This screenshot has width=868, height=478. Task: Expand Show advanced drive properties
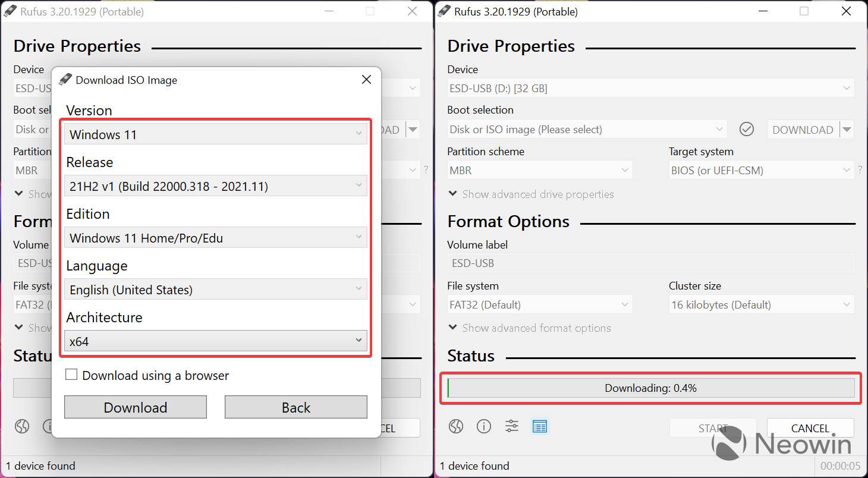pyautogui.click(x=531, y=194)
